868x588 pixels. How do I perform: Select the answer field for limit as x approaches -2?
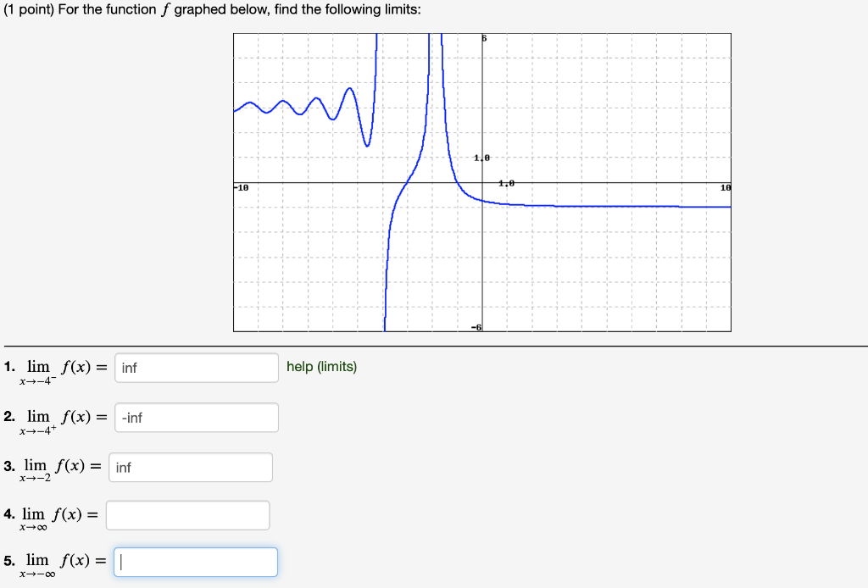click(x=190, y=467)
